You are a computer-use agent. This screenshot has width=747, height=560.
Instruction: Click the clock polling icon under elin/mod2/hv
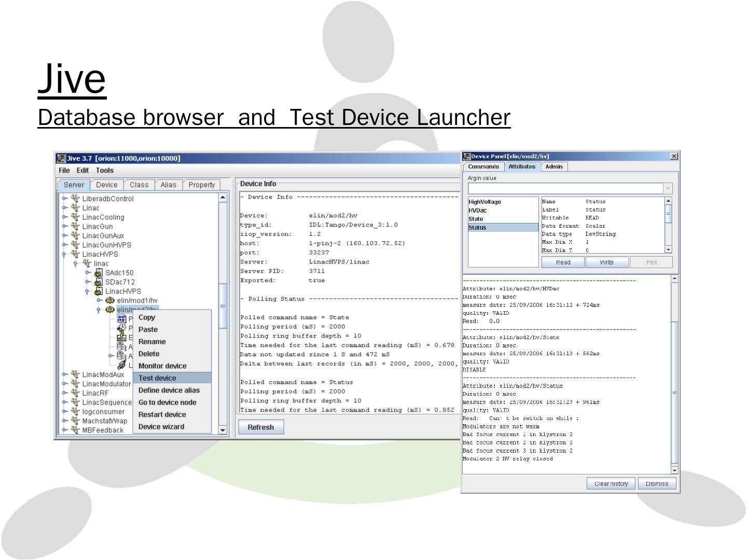point(122,328)
